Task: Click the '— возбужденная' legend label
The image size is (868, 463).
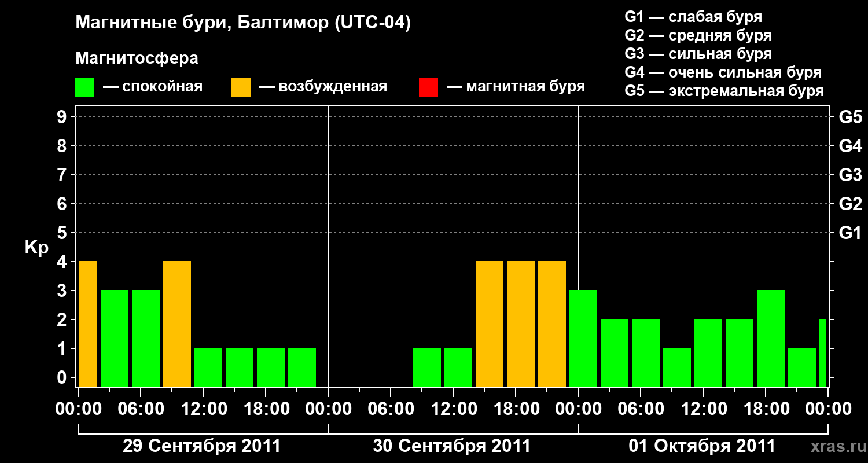Action: tap(323, 87)
